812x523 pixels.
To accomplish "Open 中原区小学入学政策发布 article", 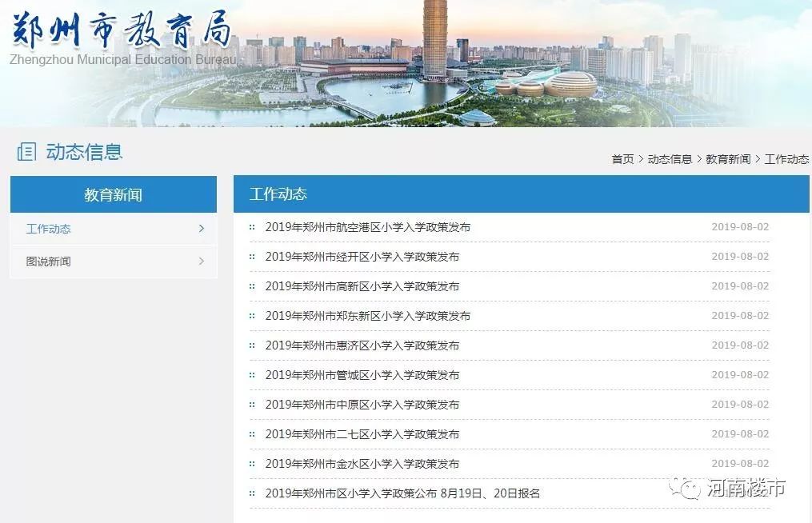I will tap(362, 405).
